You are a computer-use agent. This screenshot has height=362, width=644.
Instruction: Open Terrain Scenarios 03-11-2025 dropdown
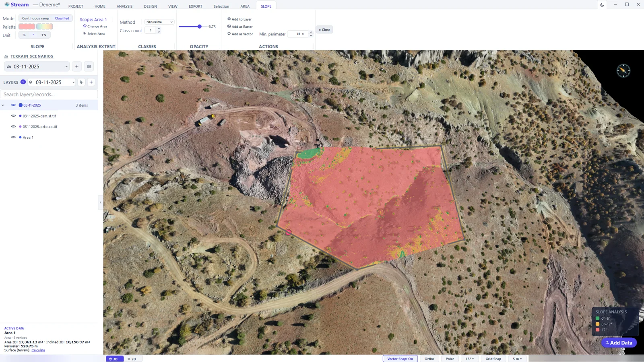click(x=37, y=66)
